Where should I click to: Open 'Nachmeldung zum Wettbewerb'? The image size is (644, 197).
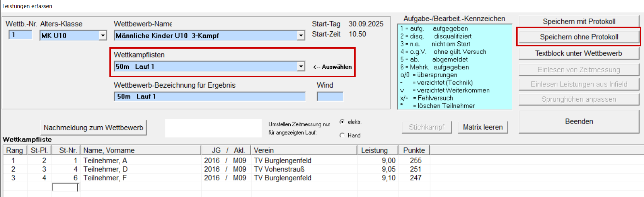pyautogui.click(x=93, y=127)
